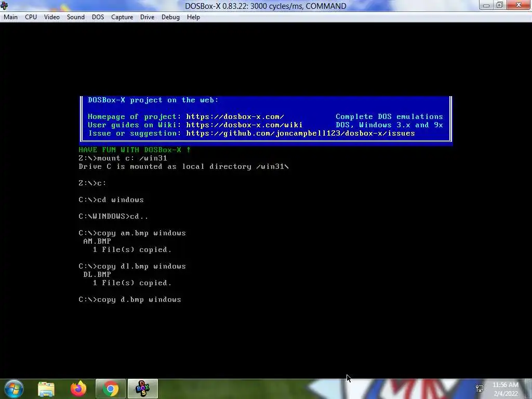532x399 pixels.
Task: Switch to Chrome in the taskbar
Action: tap(111, 389)
